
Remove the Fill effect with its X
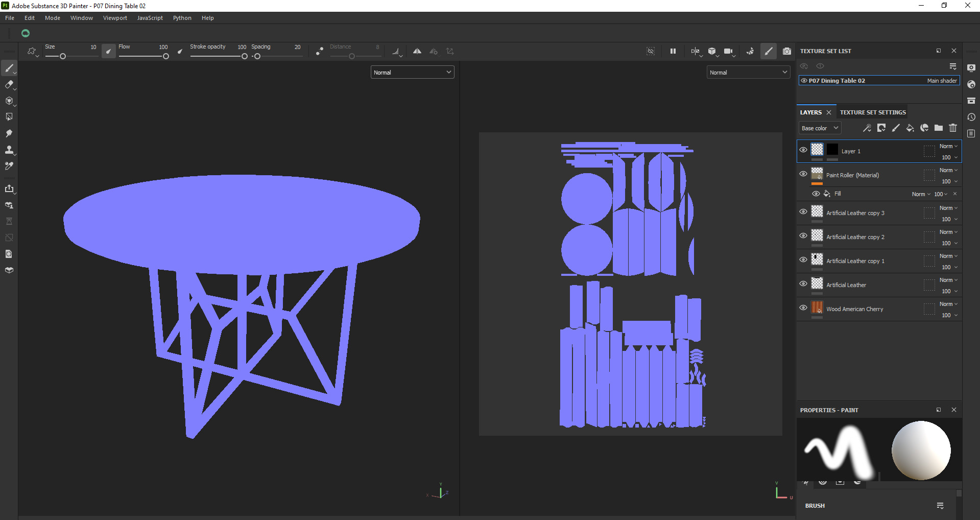955,194
